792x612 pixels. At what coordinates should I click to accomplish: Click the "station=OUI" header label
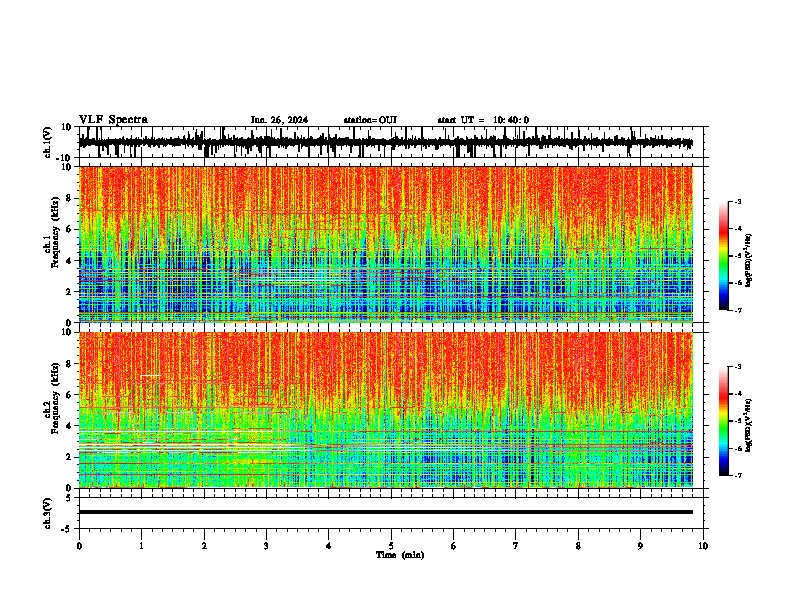pos(370,120)
